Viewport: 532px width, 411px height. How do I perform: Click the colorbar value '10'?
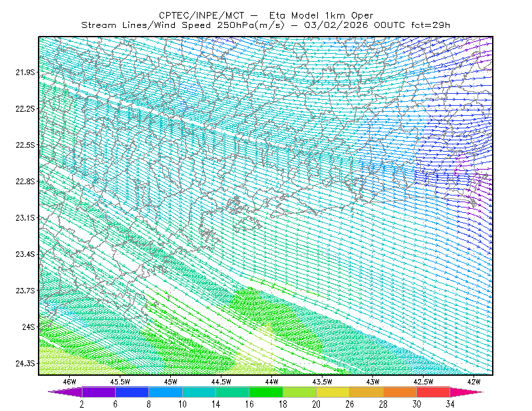pos(182,404)
